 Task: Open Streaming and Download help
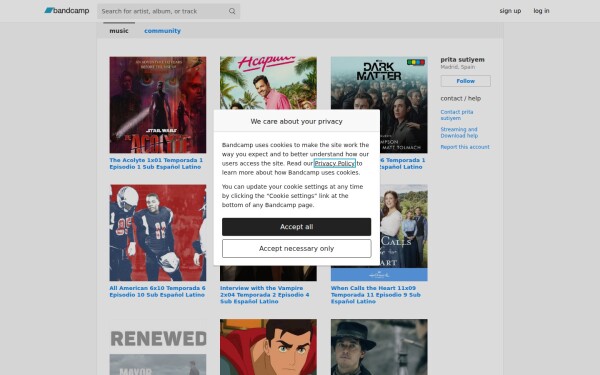[x=459, y=132]
